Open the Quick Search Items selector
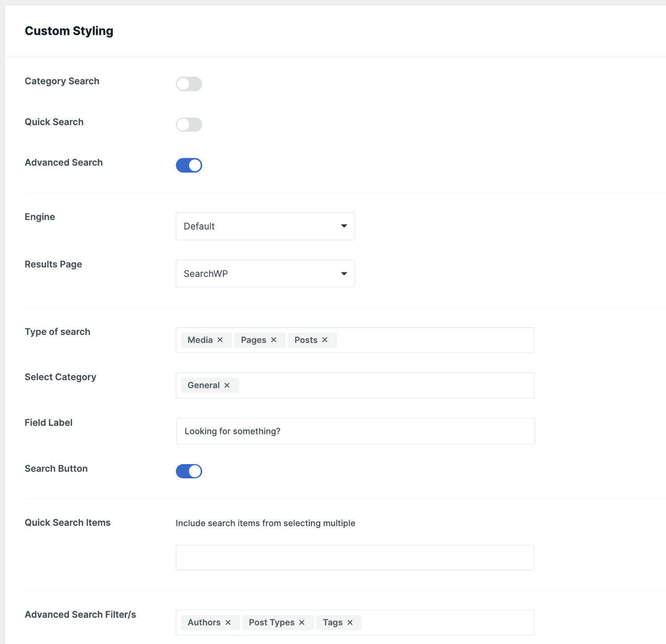The height and width of the screenshot is (644, 666). pyautogui.click(x=354, y=557)
